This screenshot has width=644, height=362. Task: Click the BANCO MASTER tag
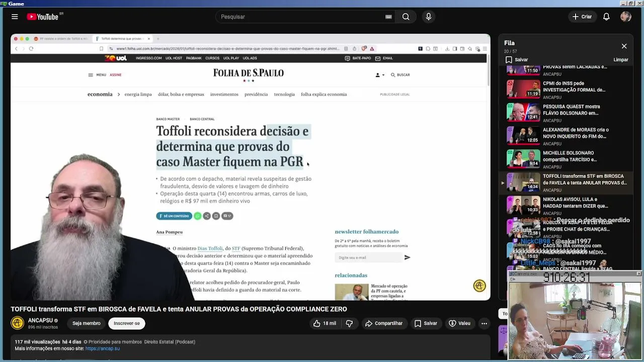pos(168,119)
